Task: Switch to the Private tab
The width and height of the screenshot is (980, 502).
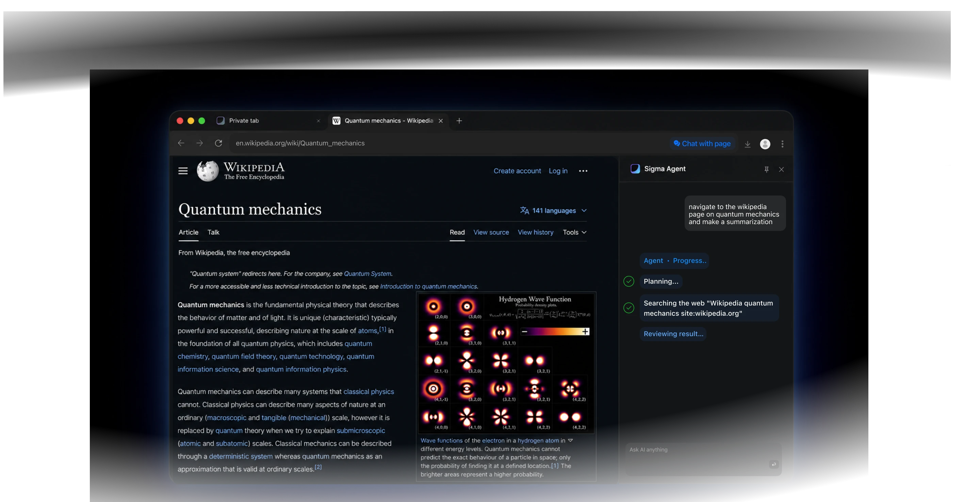Action: 268,121
